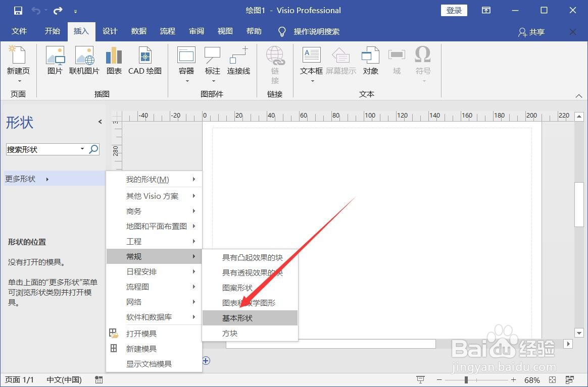Screen dimensions: 588x387
Task: Collapse the 形状 shapes pane arrow
Action: [100, 122]
